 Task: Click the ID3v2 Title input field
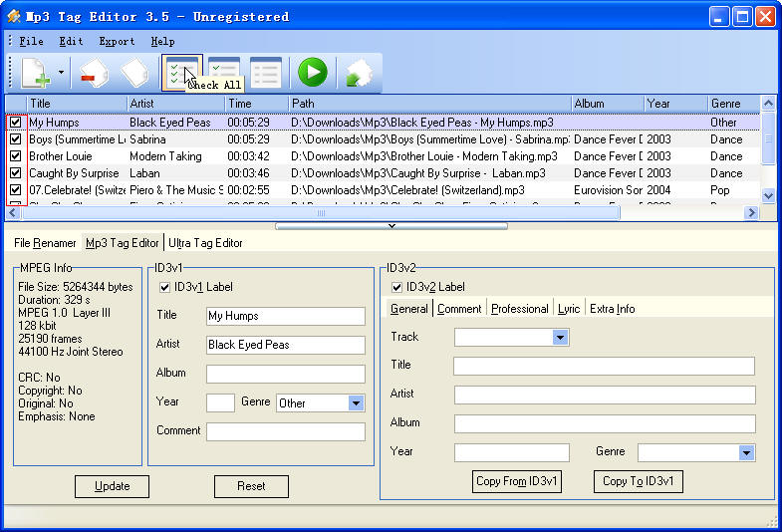click(x=604, y=366)
